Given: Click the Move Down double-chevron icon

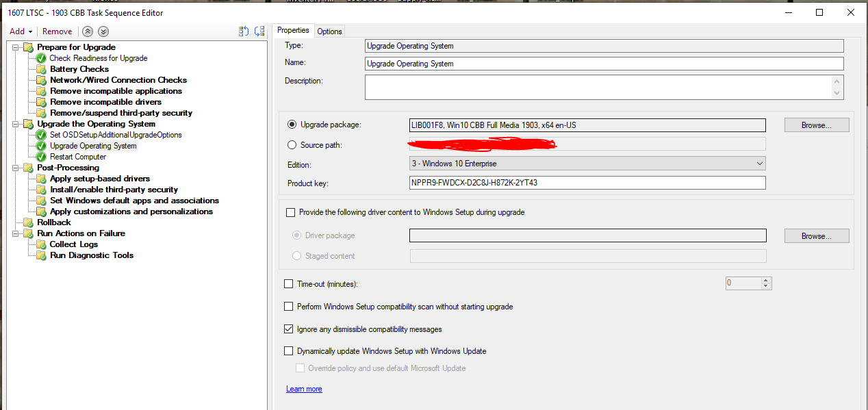Looking at the screenshot, I should coord(103,31).
